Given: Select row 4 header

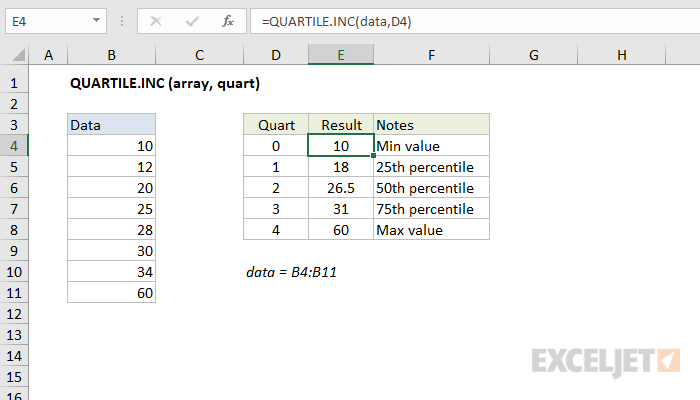Looking at the screenshot, I should coord(14,146).
